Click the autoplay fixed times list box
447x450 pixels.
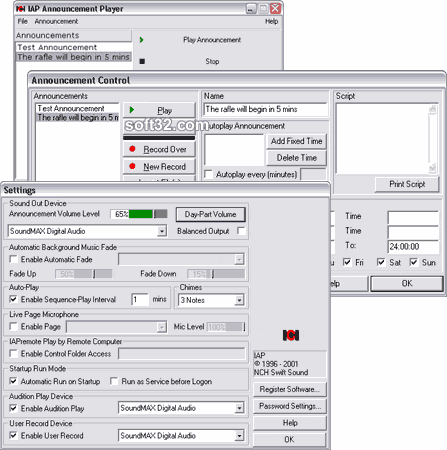[x=234, y=150]
